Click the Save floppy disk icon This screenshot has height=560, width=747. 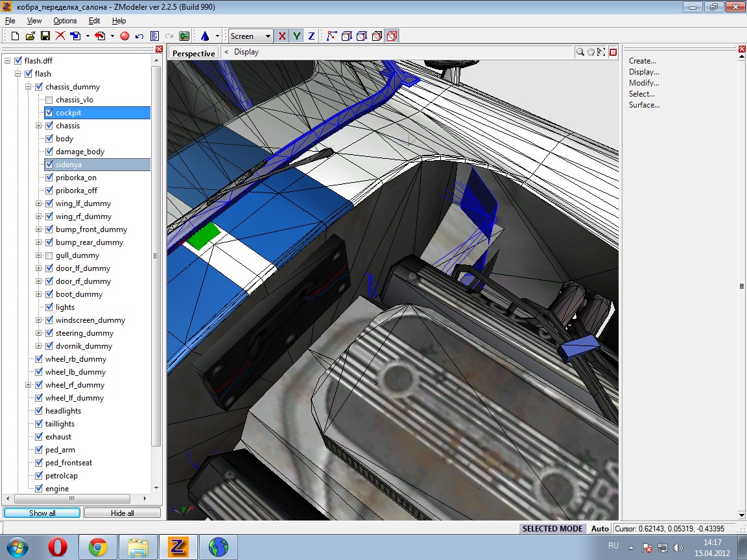pyautogui.click(x=45, y=36)
